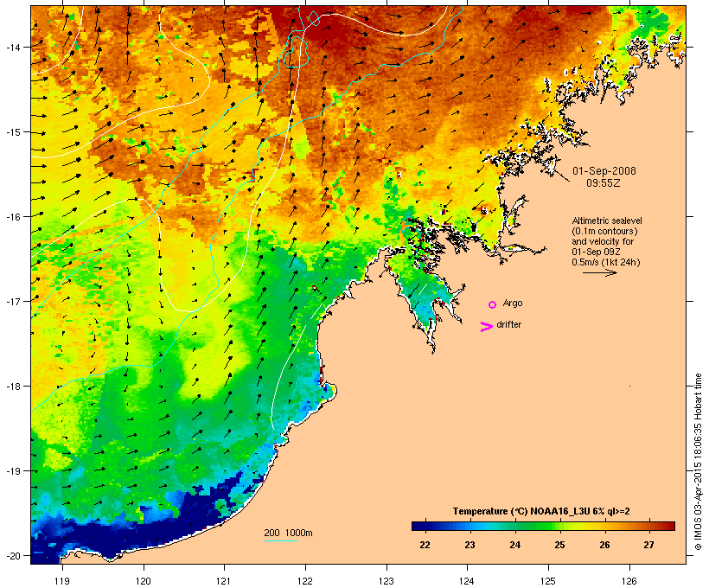709x588 pixels.
Task: Click colorbar tick label '22'
Action: 425,545
